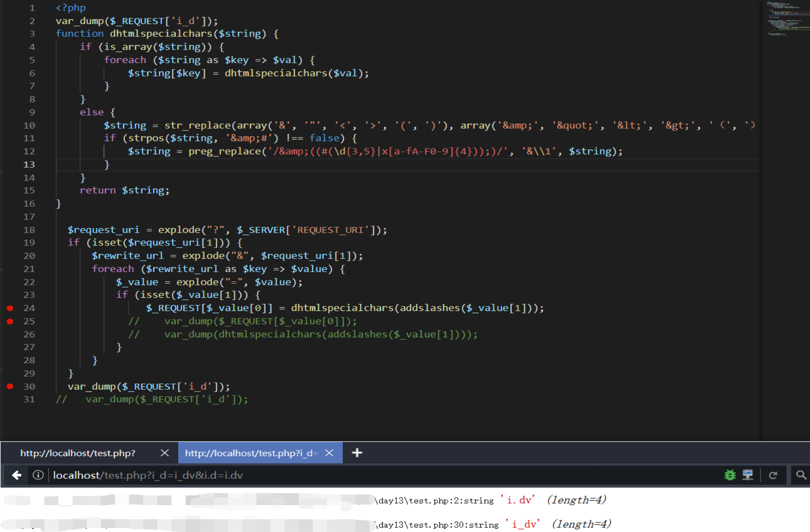Image resolution: width=810 pixels, height=532 pixels.
Task: Click line number 31 in the gutter
Action: [29, 400]
